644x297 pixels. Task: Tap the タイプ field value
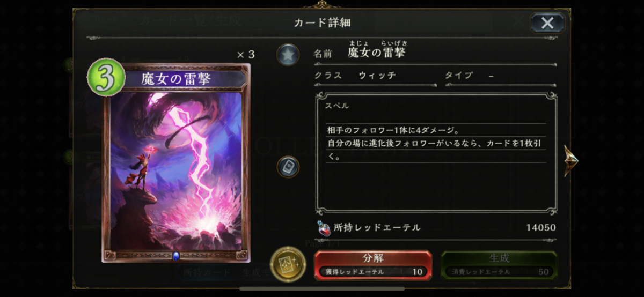coord(491,76)
